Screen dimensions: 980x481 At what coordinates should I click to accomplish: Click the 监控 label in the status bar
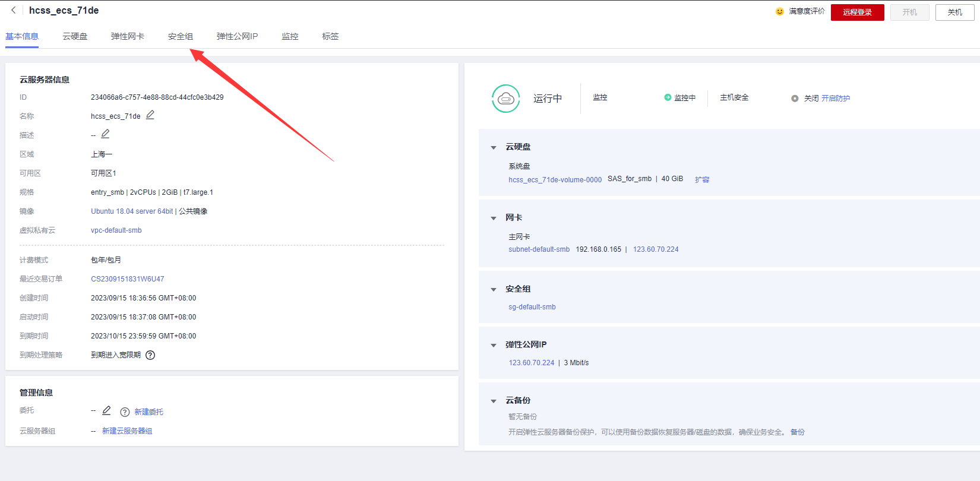tap(600, 97)
